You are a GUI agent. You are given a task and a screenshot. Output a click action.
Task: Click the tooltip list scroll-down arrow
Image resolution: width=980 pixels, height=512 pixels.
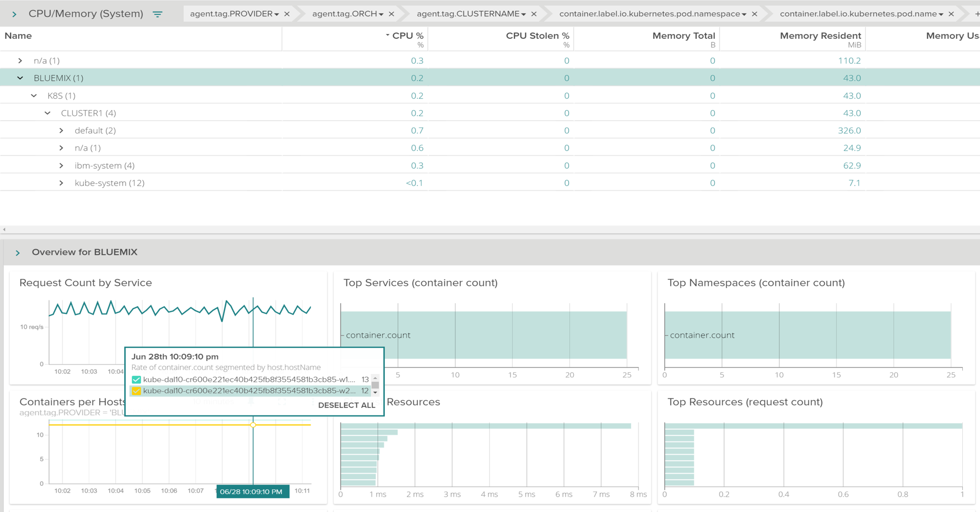coord(375,393)
